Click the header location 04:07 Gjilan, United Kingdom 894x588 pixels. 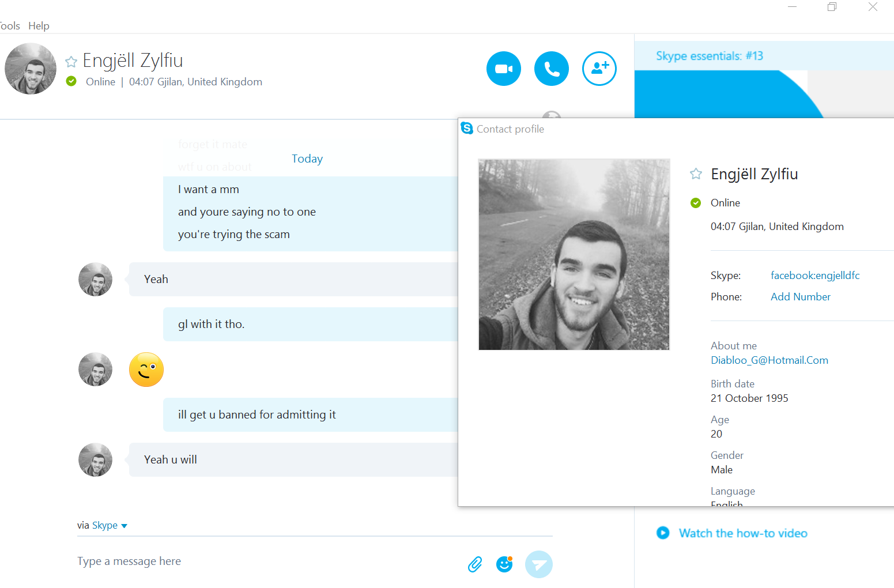(195, 82)
